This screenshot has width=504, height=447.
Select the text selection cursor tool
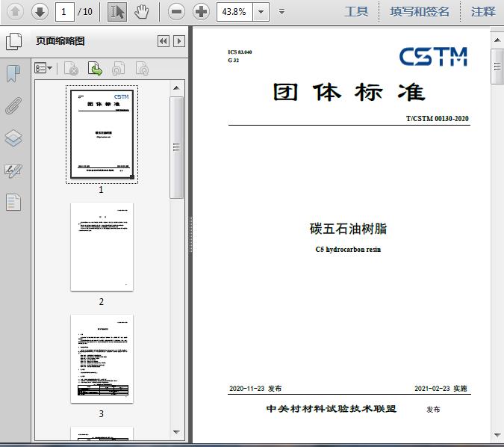coord(117,12)
